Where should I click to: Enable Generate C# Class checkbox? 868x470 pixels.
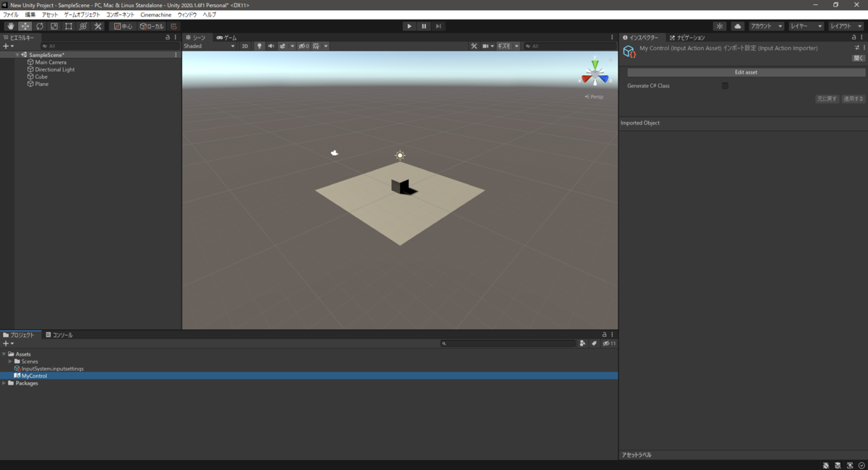(x=725, y=86)
